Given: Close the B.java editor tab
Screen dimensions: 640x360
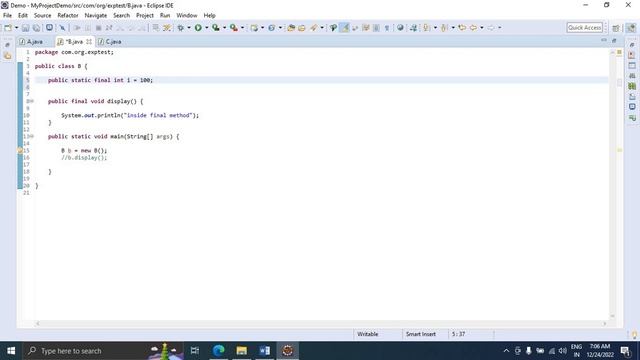Looking at the screenshot, I should (x=89, y=42).
